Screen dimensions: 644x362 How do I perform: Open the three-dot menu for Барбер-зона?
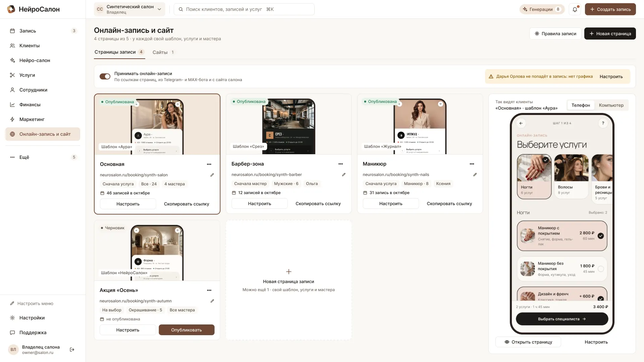(x=340, y=164)
